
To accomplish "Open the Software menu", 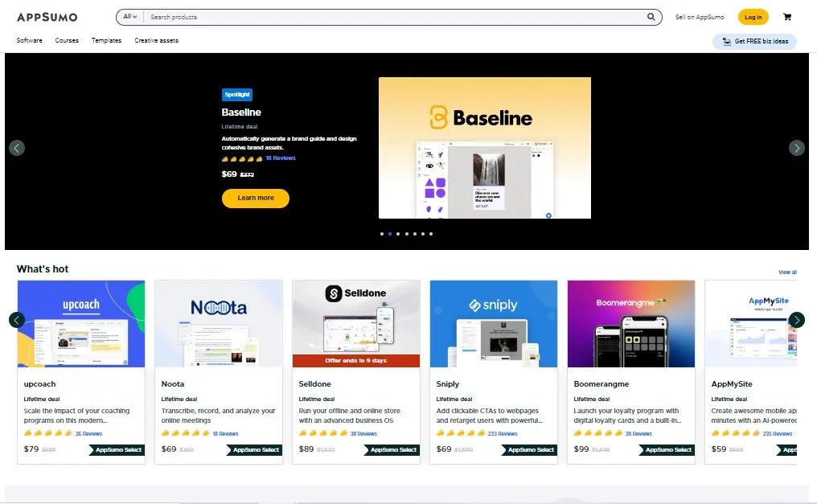I will 29,40.
